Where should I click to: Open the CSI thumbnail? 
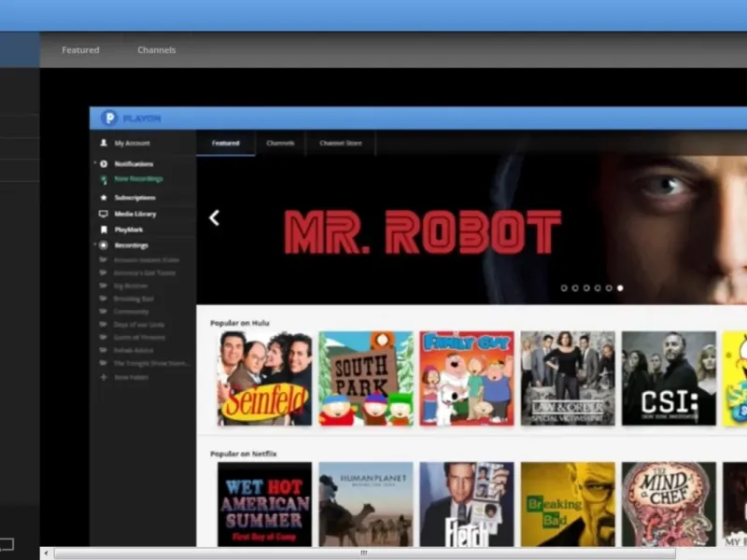[x=669, y=379]
